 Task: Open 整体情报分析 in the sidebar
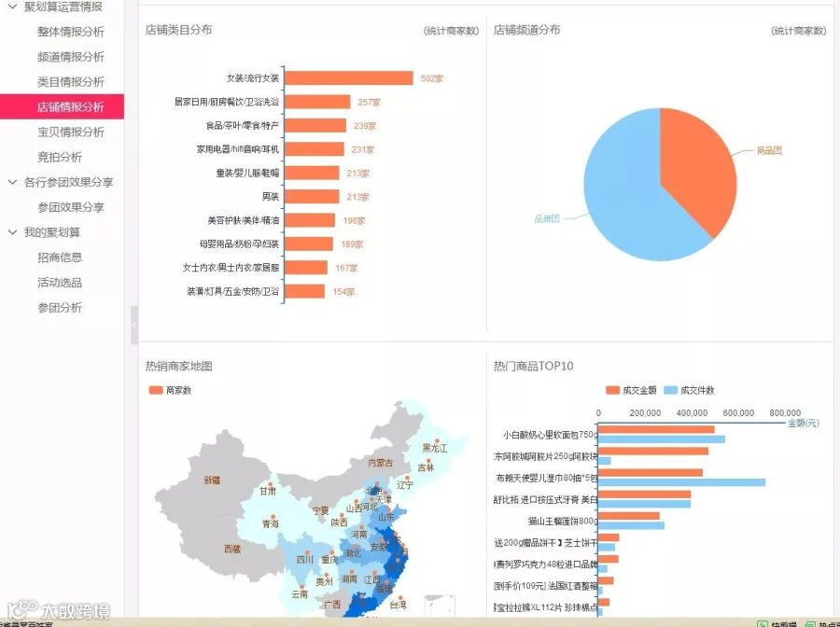pyautogui.click(x=71, y=32)
